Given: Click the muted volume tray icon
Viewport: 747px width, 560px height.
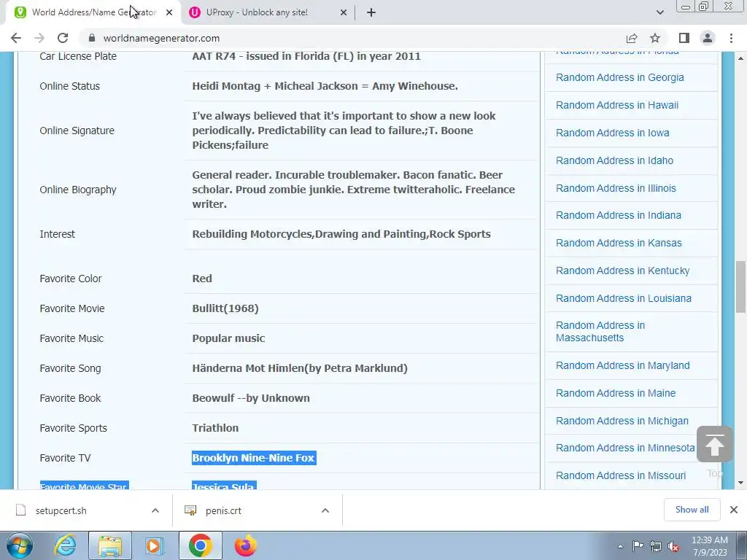Looking at the screenshot, I should pos(673,546).
